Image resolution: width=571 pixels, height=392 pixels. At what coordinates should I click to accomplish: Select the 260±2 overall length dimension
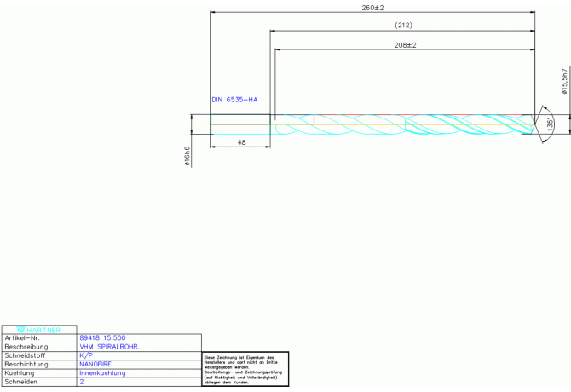[372, 8]
